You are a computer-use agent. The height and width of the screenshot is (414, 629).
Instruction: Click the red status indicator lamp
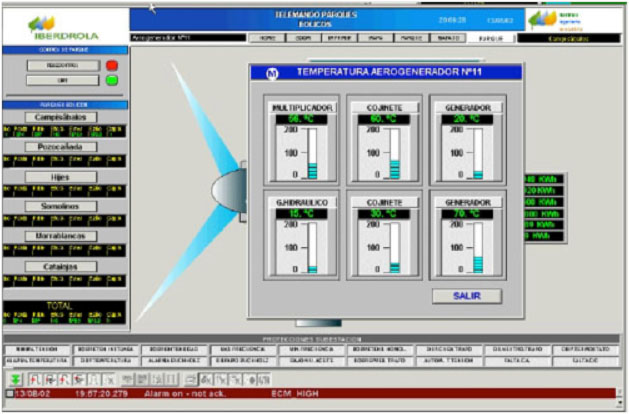[x=112, y=65]
